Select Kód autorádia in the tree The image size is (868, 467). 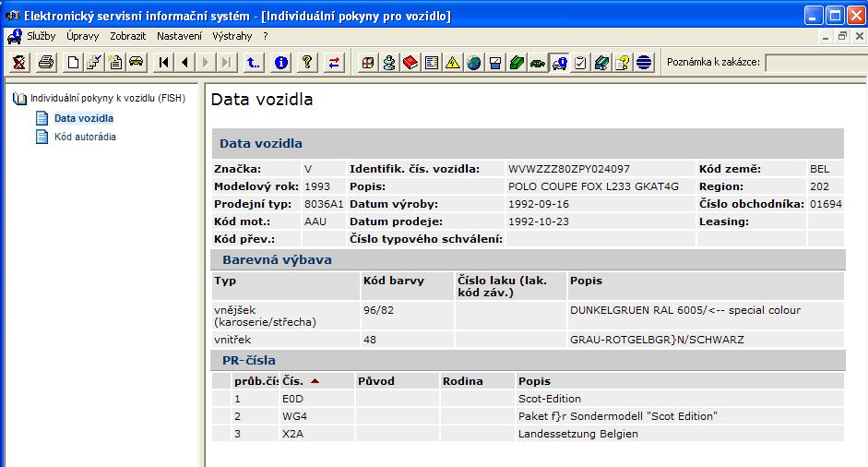(x=85, y=137)
